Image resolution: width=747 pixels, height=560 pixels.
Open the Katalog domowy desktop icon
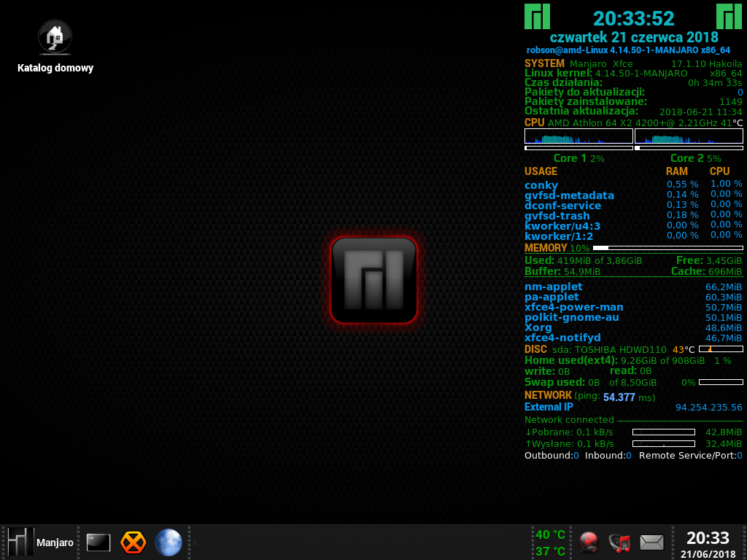(55, 46)
